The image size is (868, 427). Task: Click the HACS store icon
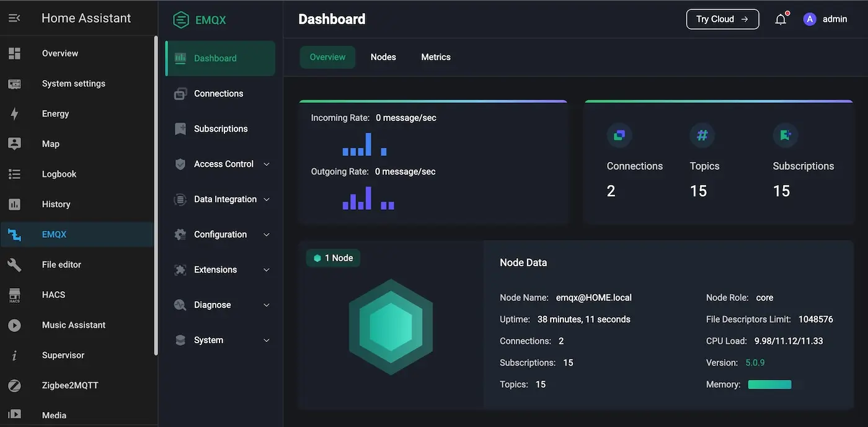[14, 295]
